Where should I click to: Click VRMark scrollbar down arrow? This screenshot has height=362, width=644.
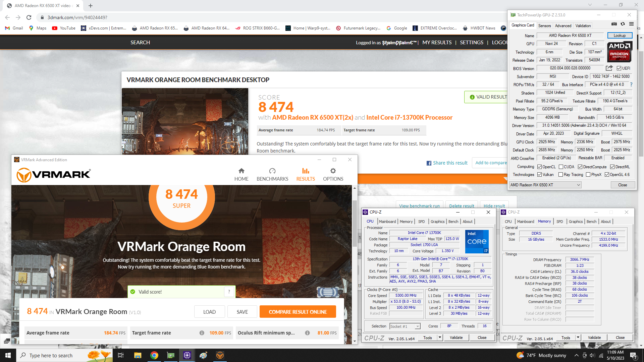355,341
